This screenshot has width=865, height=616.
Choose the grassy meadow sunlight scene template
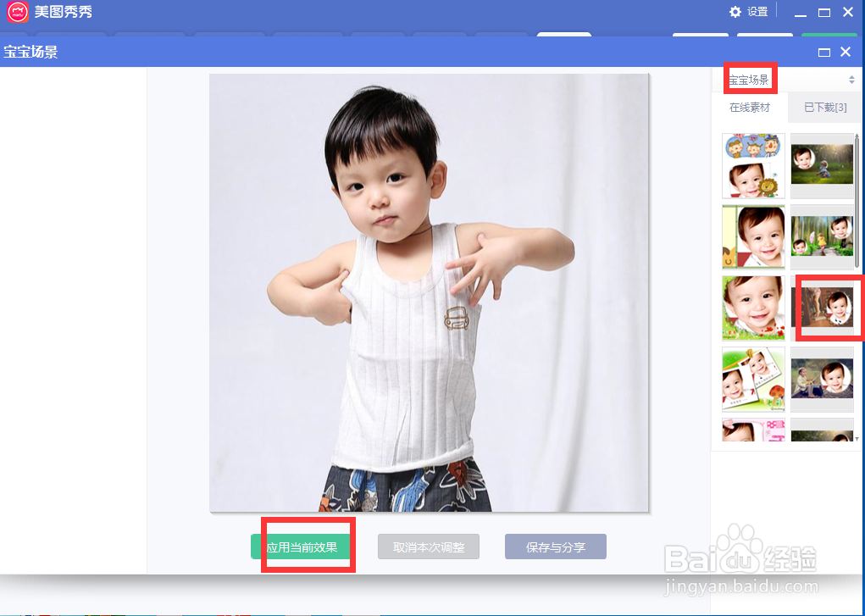[822, 165]
